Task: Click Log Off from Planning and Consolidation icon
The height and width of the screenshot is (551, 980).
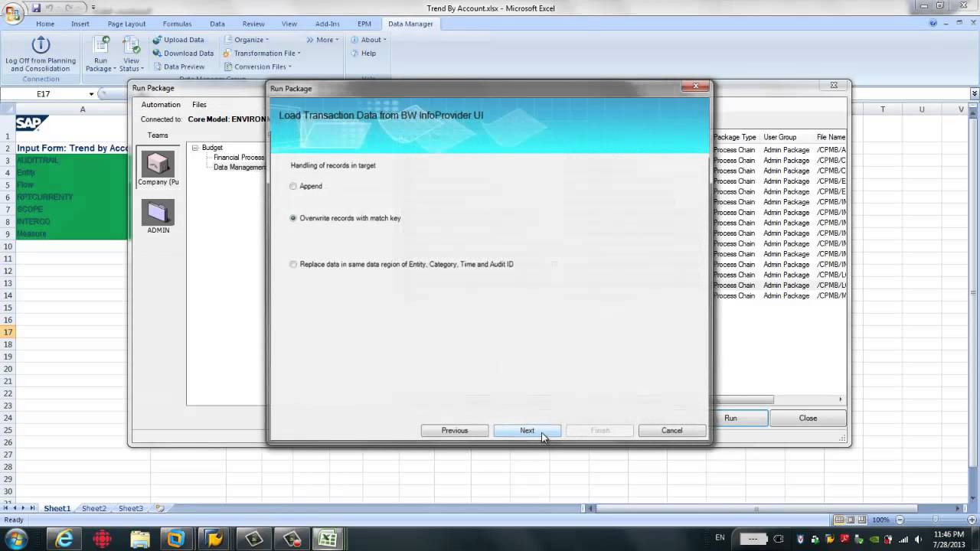Action: pos(41,46)
